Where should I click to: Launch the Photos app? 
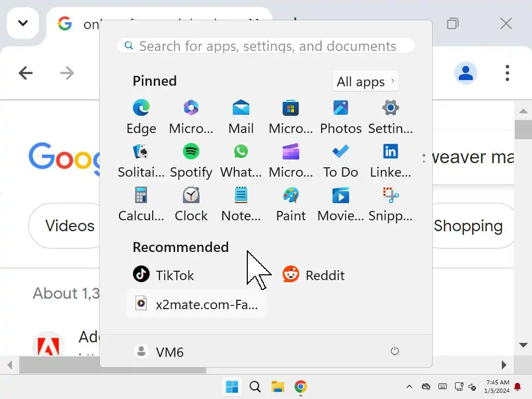tap(341, 117)
